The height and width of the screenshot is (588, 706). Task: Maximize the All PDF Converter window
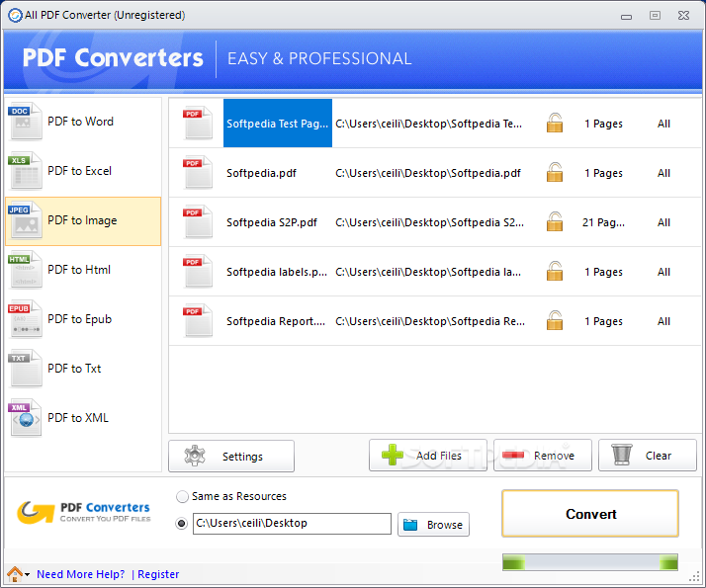pos(655,15)
